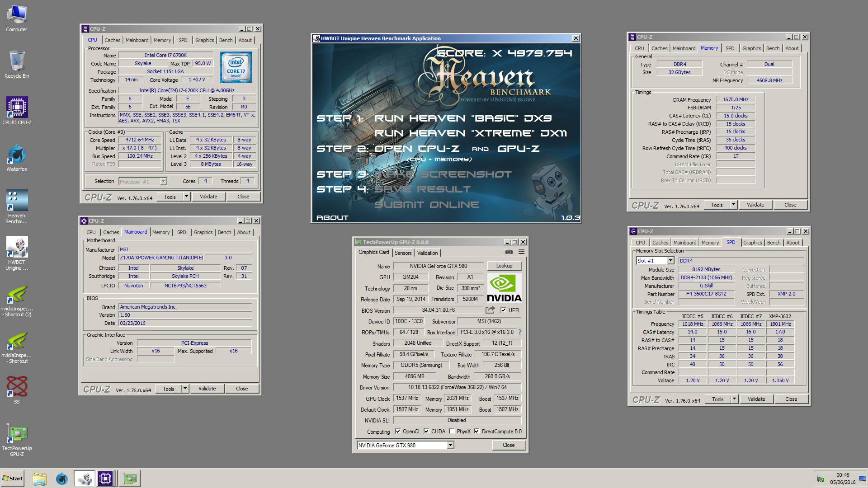Open the SS desktop shortcut
Image resolution: width=868 pixels, height=488 pixels.
pyautogui.click(x=17, y=390)
